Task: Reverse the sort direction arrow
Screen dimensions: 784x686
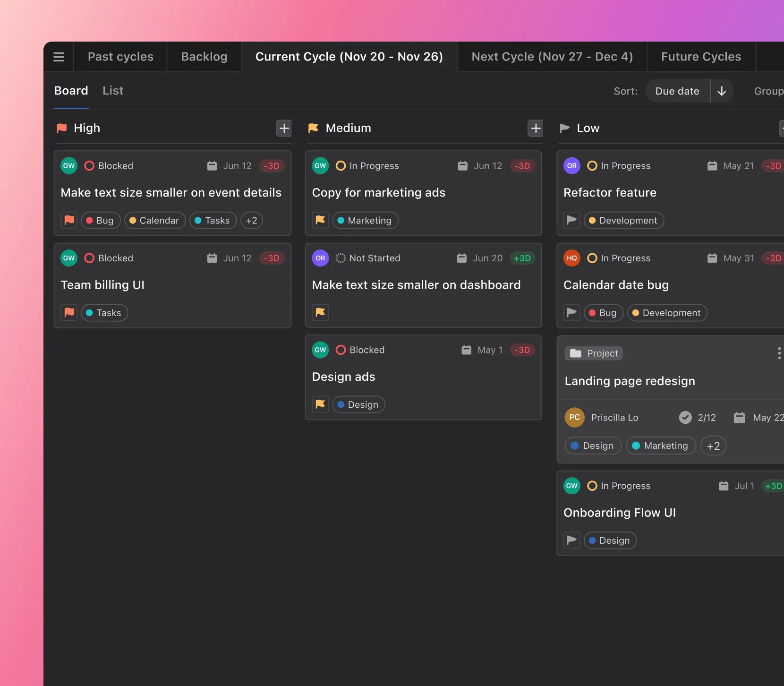Action: pos(722,91)
